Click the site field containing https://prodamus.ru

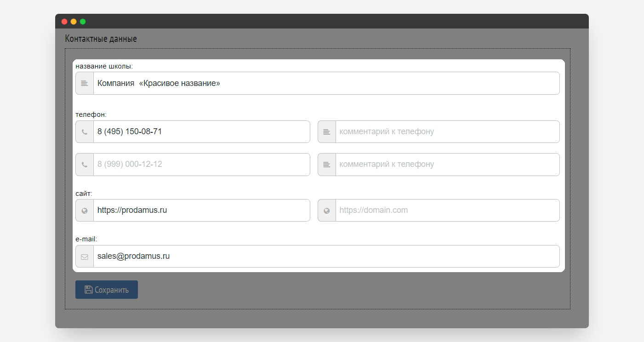pyautogui.click(x=201, y=211)
